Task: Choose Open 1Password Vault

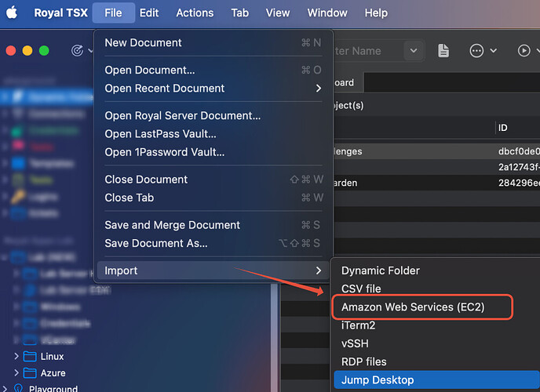Action: pos(160,153)
